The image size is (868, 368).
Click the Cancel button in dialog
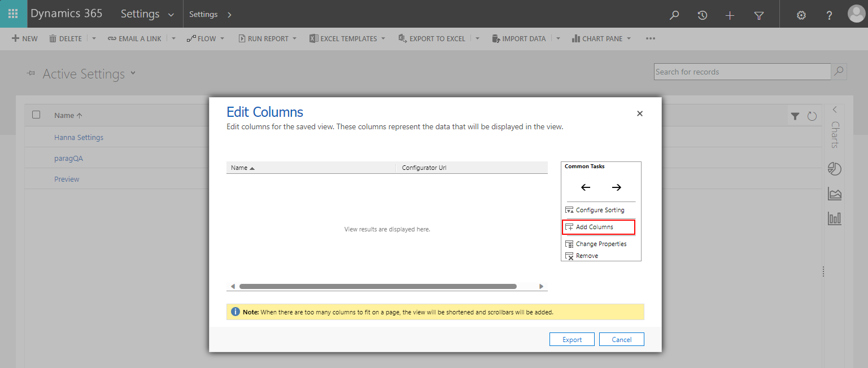(x=622, y=339)
